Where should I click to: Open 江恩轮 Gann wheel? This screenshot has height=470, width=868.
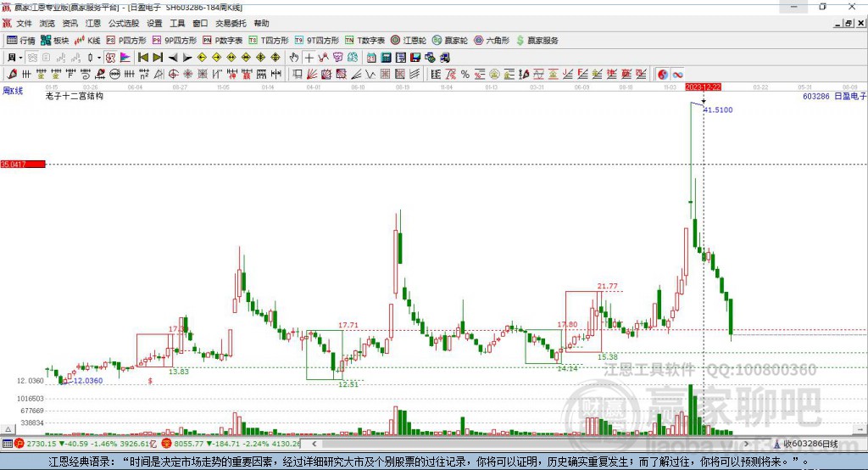tap(409, 41)
